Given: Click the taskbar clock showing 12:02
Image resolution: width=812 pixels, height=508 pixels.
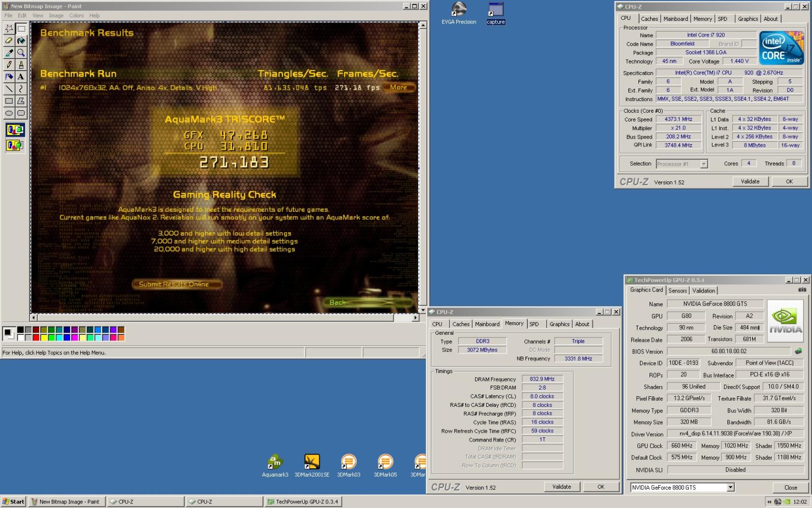Looking at the screenshot, I should tap(800, 502).
